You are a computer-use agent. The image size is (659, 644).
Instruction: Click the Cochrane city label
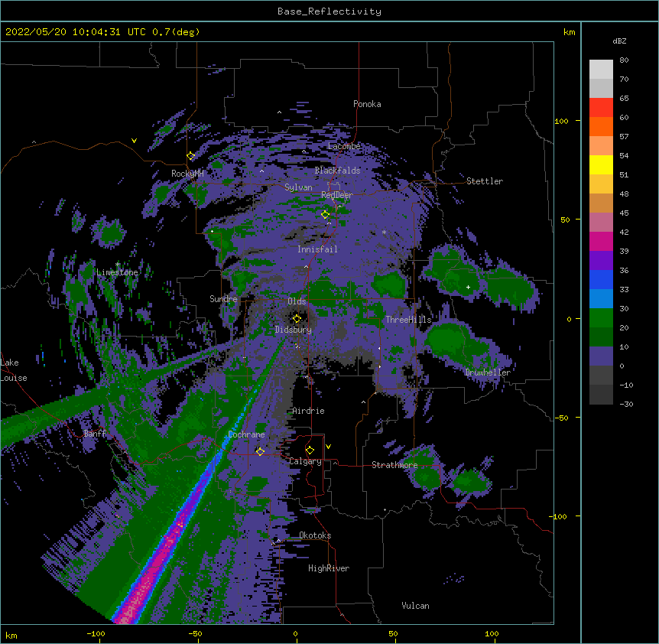tap(246, 434)
